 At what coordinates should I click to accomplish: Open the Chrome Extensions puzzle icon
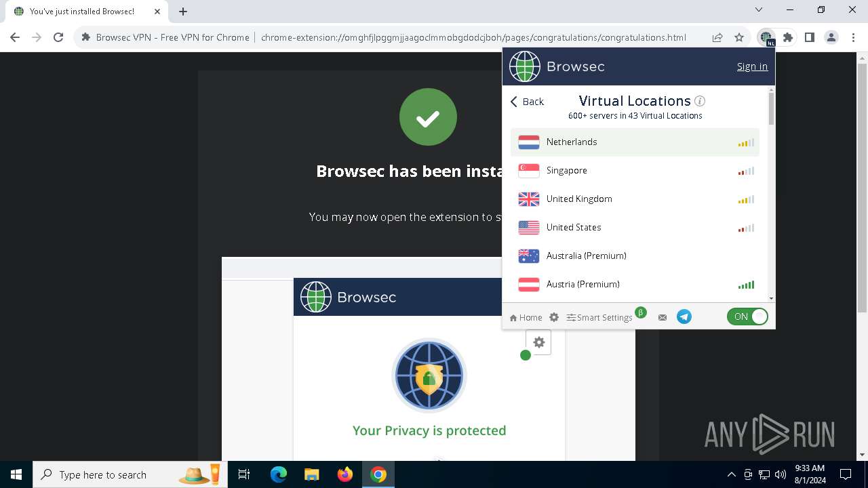(x=788, y=38)
